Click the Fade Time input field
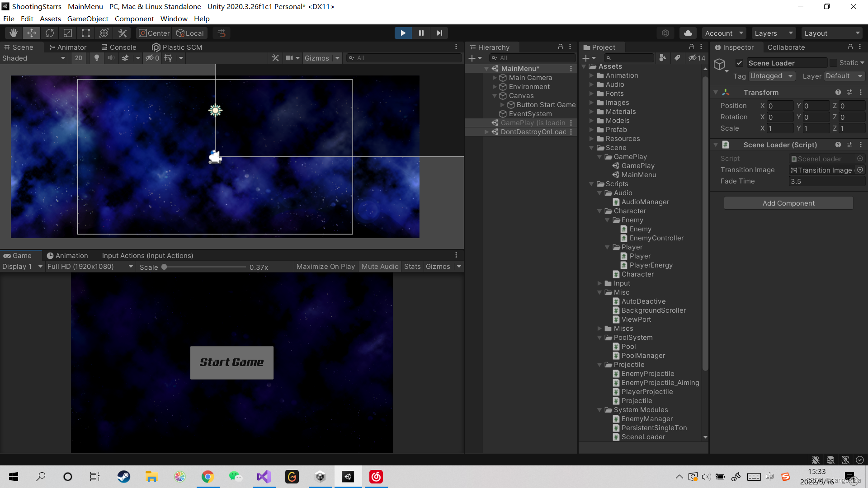This screenshot has height=488, width=868. click(826, 181)
